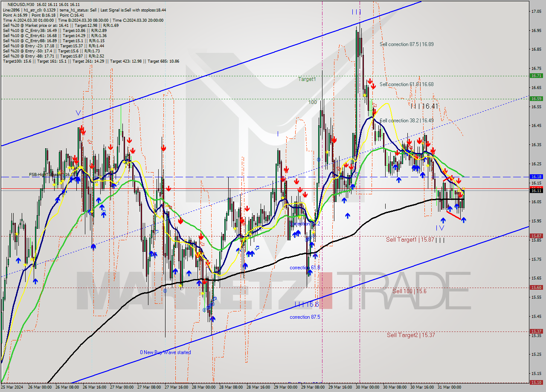Screen dimensions: 546x392
Task: Click '28 Mar 08:00' on the time axis
Action: [x=231, y=387]
